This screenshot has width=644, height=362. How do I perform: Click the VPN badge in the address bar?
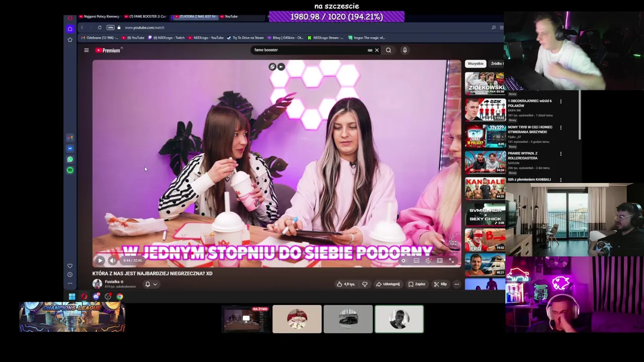pos(110,28)
